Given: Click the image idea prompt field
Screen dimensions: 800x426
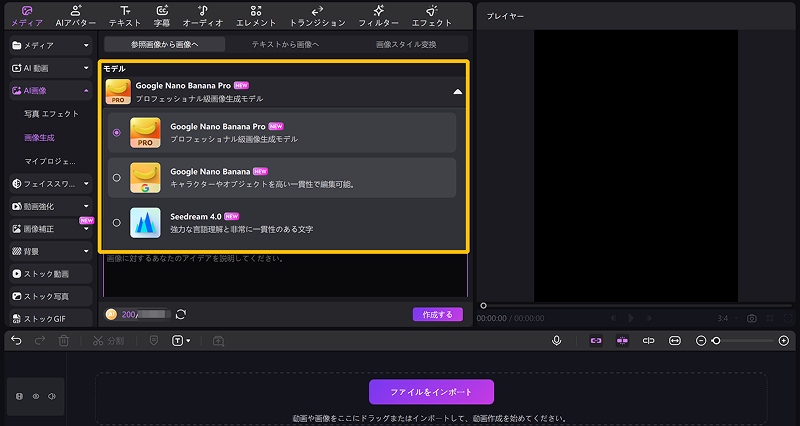Looking at the screenshot, I should (x=285, y=274).
